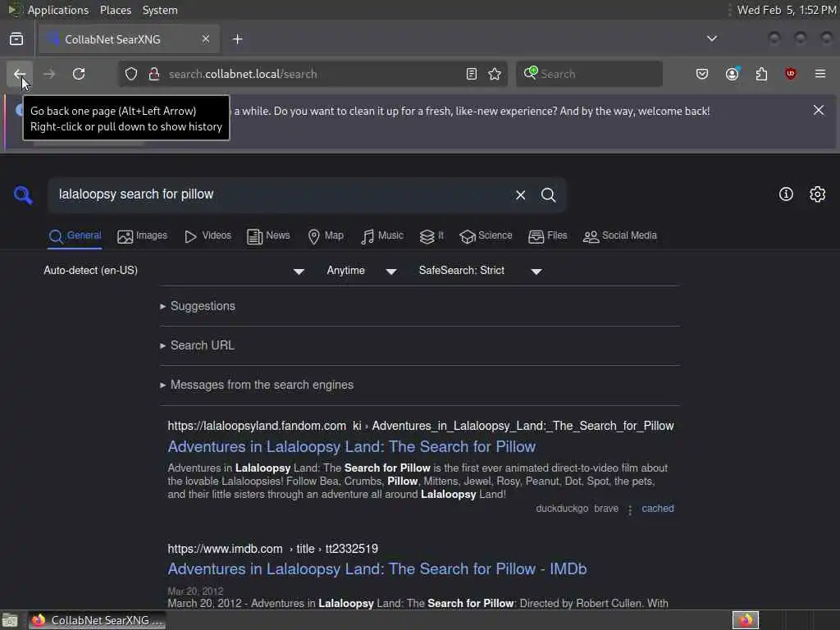Open the cached version link

click(658, 509)
